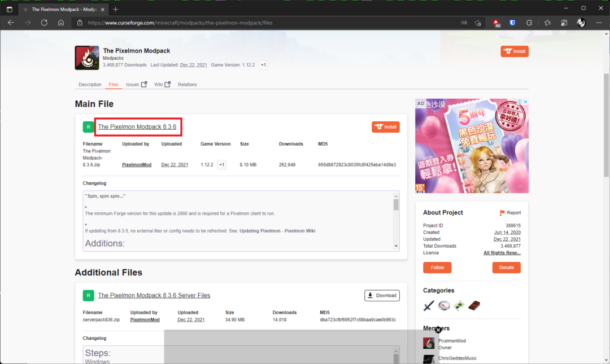Screen dimensions: 610x364
Task: Click the page vertical scrollbar thumb
Action: pyautogui.click(x=606, y=125)
